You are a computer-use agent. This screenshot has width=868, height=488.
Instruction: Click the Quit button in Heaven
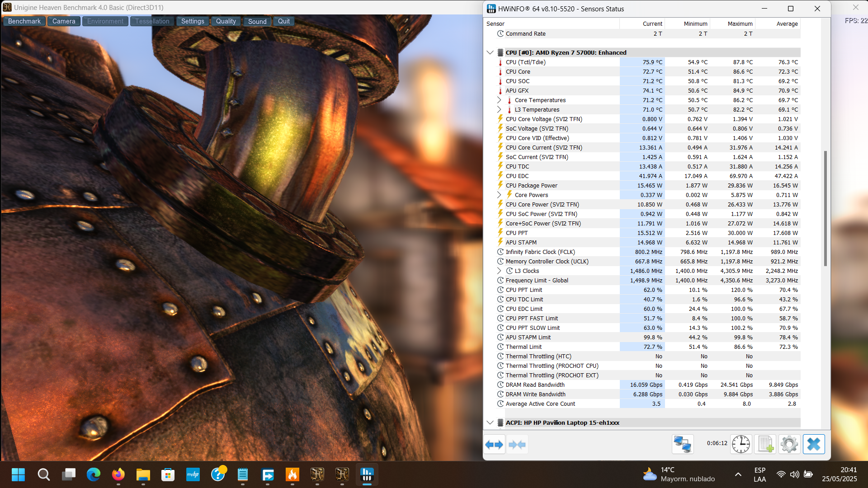(x=284, y=21)
